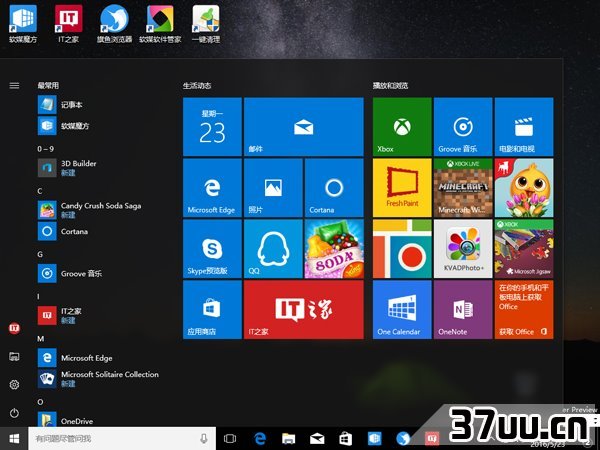Viewport: 600px width, 450px height.
Task: Open the chick game tile with tulips
Action: click(524, 188)
